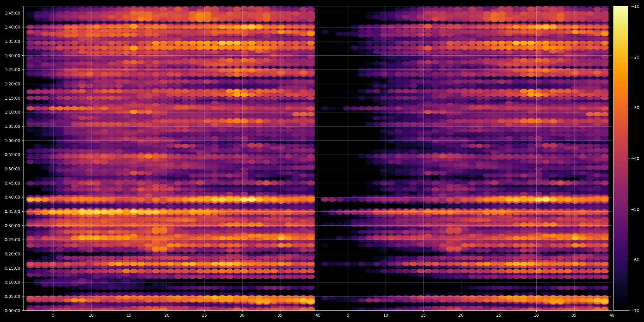Pick x-axis tick 20 under right heatmap

(461, 315)
